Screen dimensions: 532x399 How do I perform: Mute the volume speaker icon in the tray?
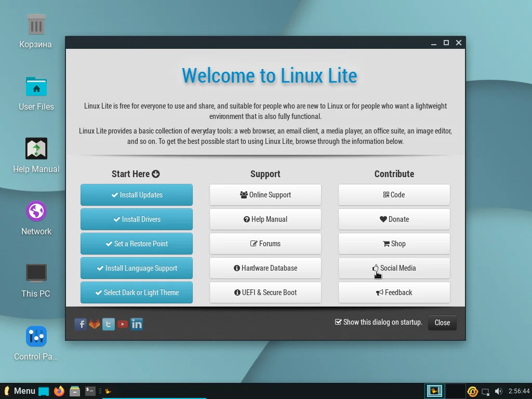tap(499, 391)
